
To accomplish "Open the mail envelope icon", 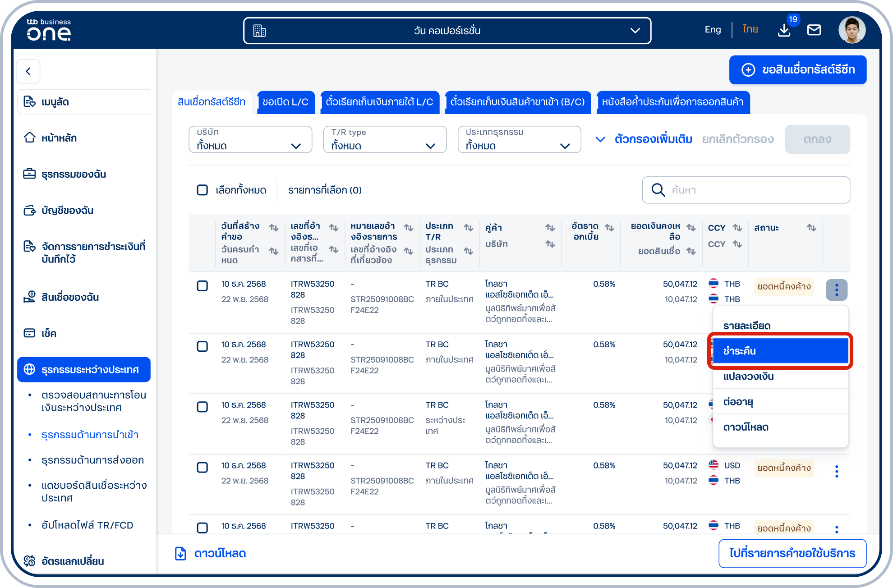I will [814, 30].
